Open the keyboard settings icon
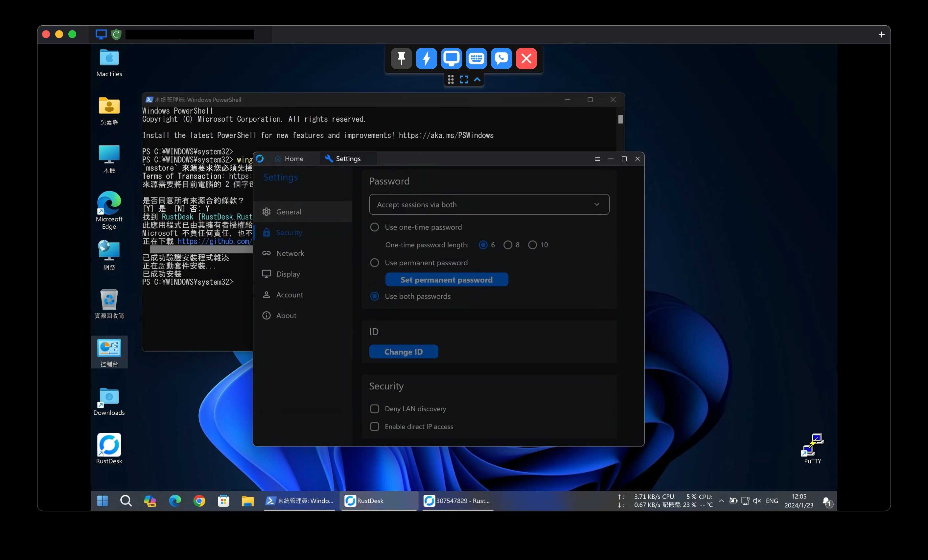Image resolution: width=928 pixels, height=560 pixels. coord(476,58)
